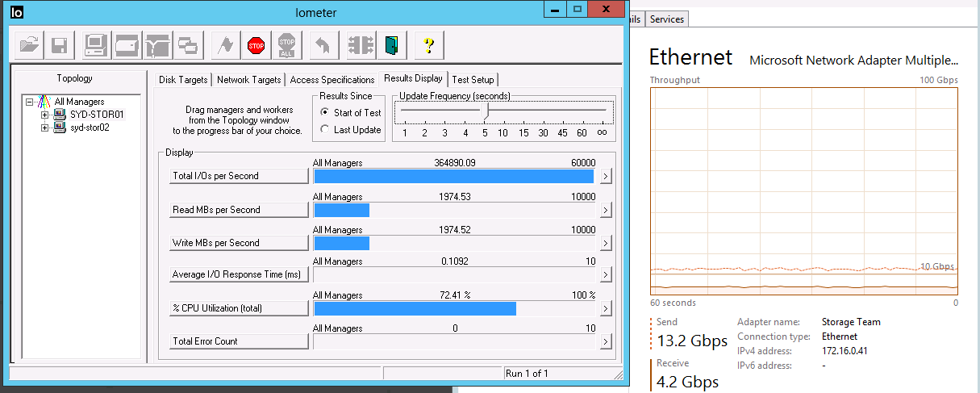Click the Exit door icon

coord(391,45)
